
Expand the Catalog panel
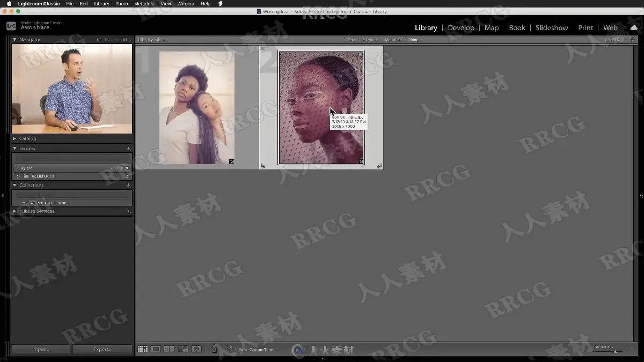pos(14,138)
